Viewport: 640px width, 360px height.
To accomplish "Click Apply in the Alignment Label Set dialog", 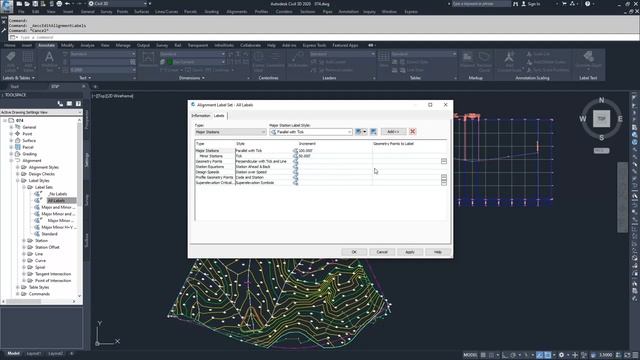I will pyautogui.click(x=409, y=252).
